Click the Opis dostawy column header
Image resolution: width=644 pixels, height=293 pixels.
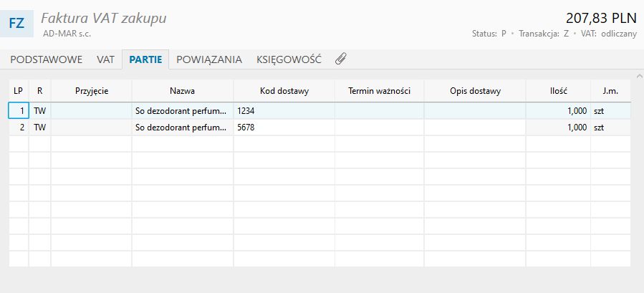[x=475, y=91]
